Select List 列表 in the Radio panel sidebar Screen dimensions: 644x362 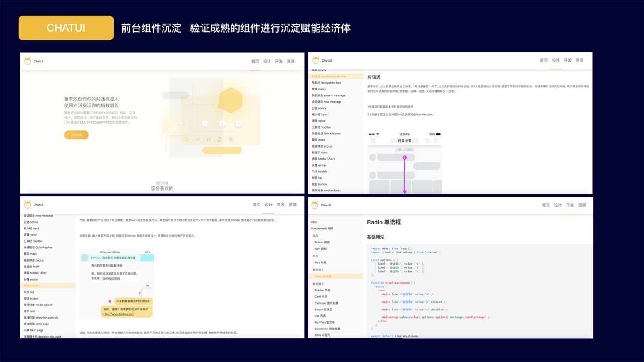320,316
